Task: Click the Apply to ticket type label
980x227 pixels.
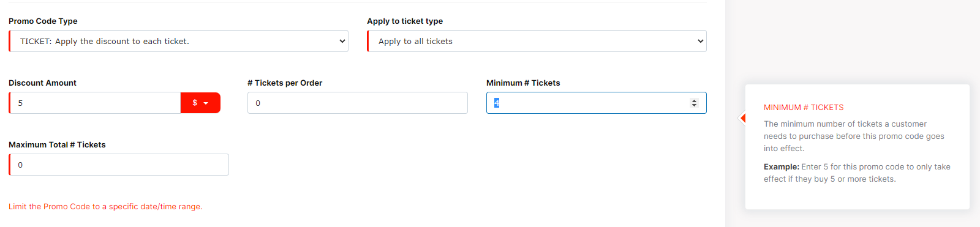Action: tap(405, 21)
